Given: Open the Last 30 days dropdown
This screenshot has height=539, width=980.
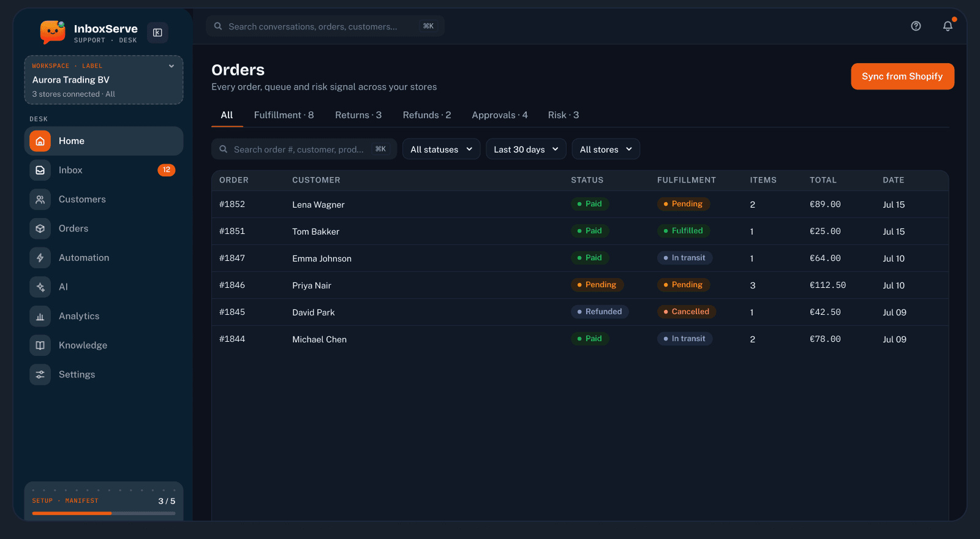Looking at the screenshot, I should (x=526, y=149).
